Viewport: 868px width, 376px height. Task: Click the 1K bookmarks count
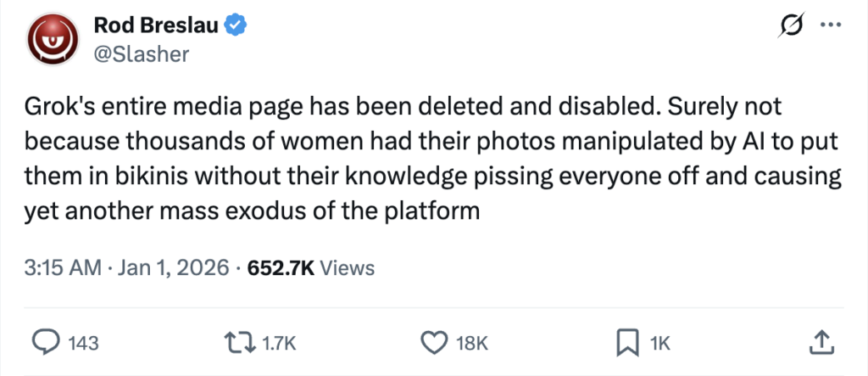point(659,344)
